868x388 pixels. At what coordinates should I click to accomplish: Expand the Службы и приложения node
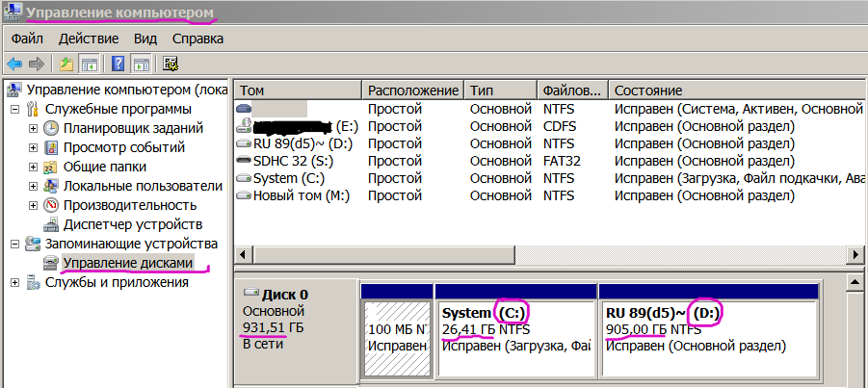tap(14, 282)
